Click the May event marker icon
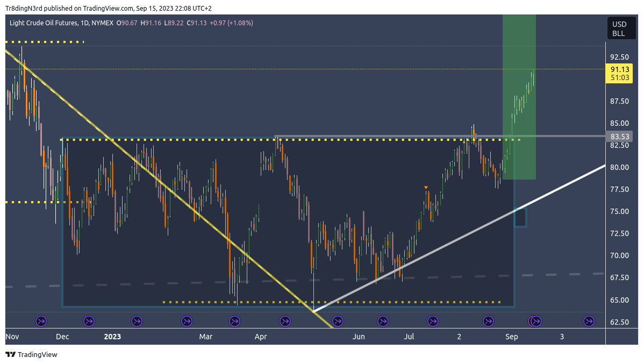 click(338, 322)
